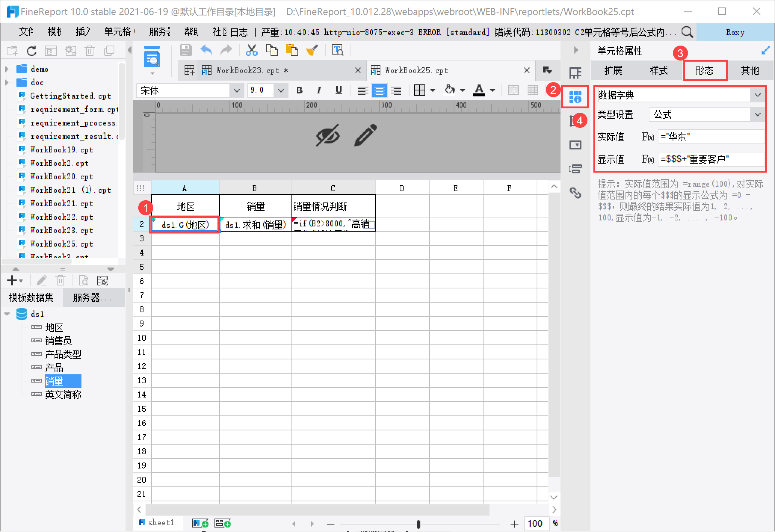Image resolution: width=775 pixels, height=532 pixels.
Task: Click the format painter brush icon
Action: [x=312, y=50]
